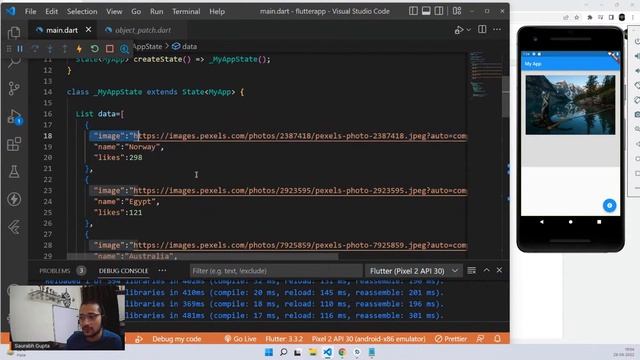Click the editor horizontal scrollbar
The height and width of the screenshot is (360, 640).
click(x=202, y=257)
